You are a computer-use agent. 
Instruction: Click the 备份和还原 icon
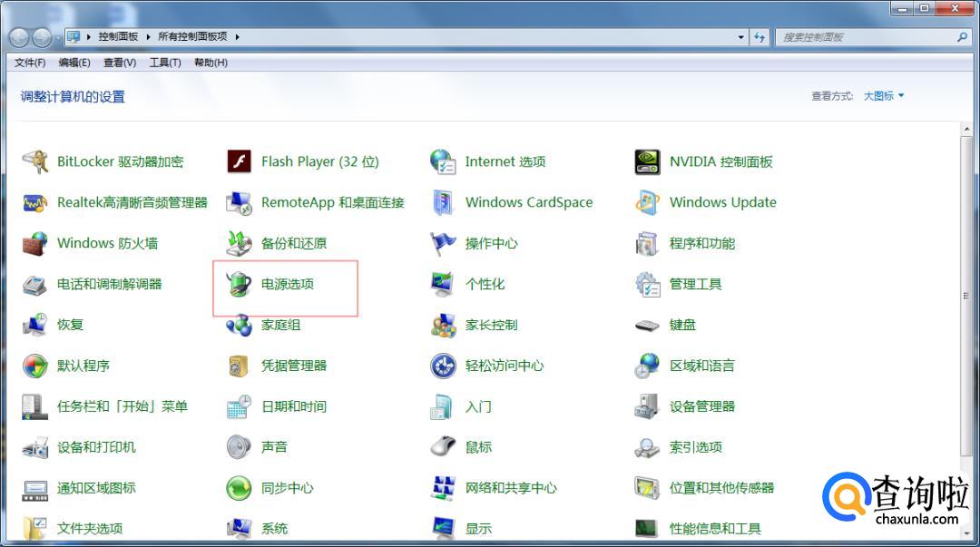(x=239, y=243)
